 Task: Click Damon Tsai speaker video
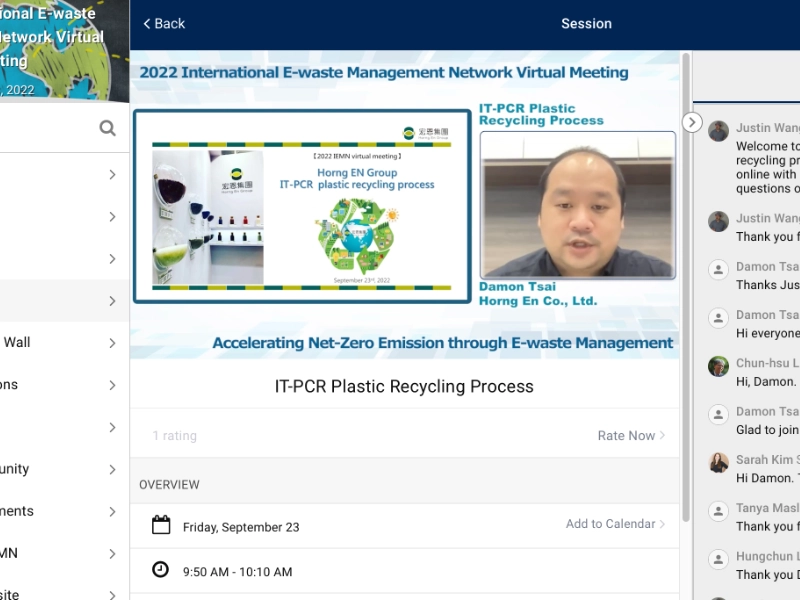tap(577, 205)
